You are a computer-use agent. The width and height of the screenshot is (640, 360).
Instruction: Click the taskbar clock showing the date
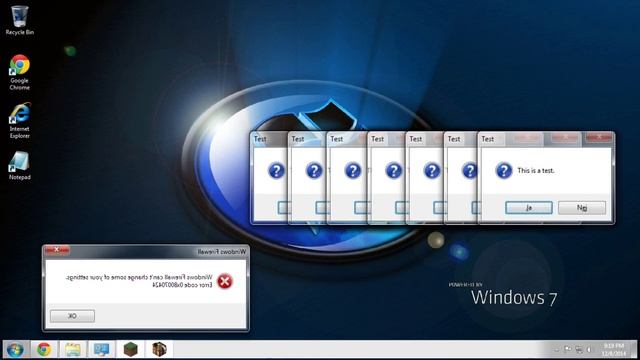[x=613, y=350]
